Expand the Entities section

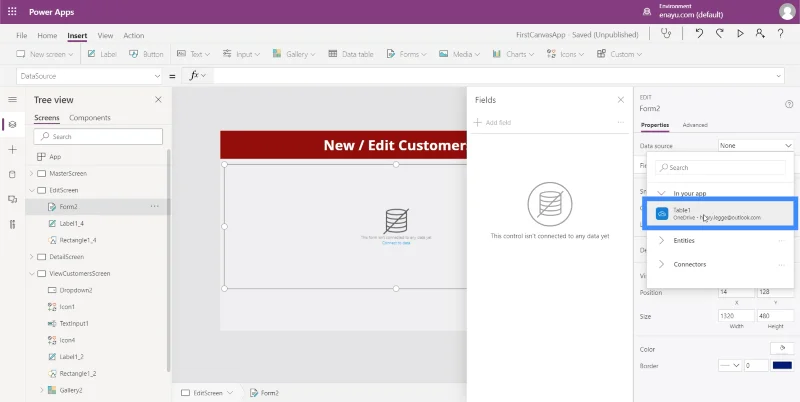[661, 240]
